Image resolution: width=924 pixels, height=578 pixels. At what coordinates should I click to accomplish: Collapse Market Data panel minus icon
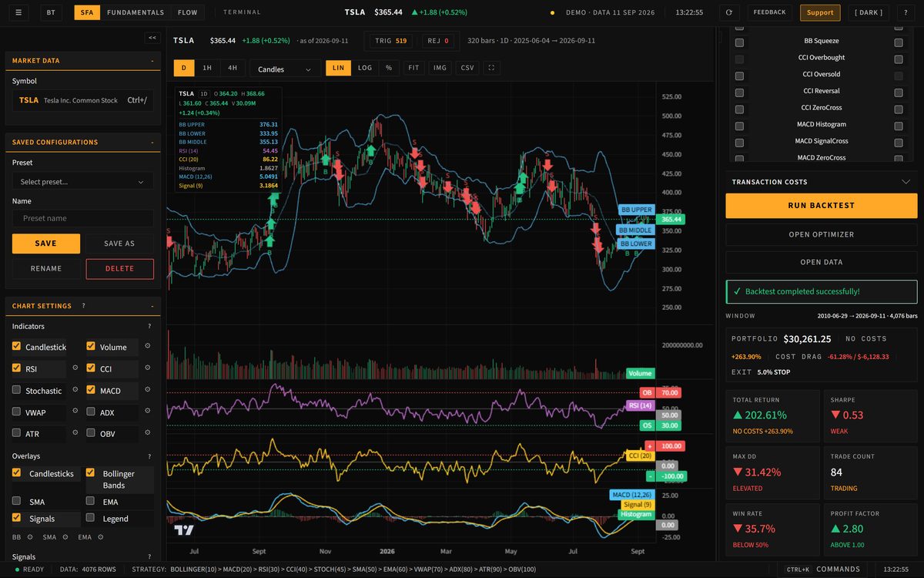pyautogui.click(x=152, y=60)
